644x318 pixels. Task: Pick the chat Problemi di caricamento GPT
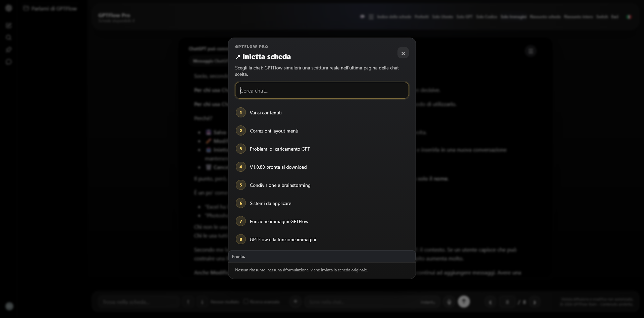click(322, 149)
